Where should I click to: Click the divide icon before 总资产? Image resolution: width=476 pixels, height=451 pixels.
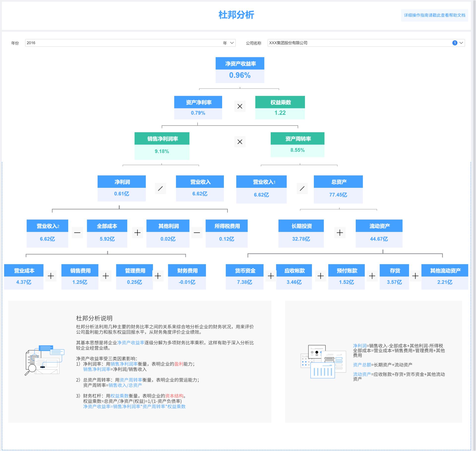302,189
